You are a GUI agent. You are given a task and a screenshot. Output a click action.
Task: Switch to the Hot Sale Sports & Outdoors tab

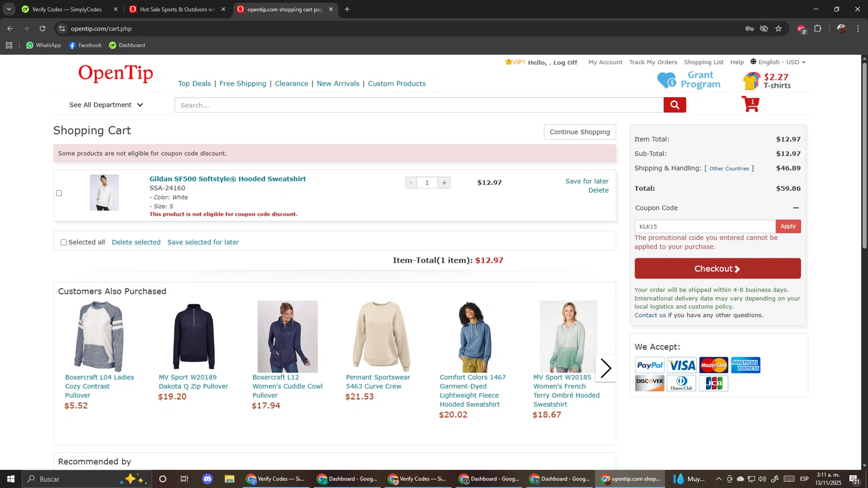click(x=176, y=9)
